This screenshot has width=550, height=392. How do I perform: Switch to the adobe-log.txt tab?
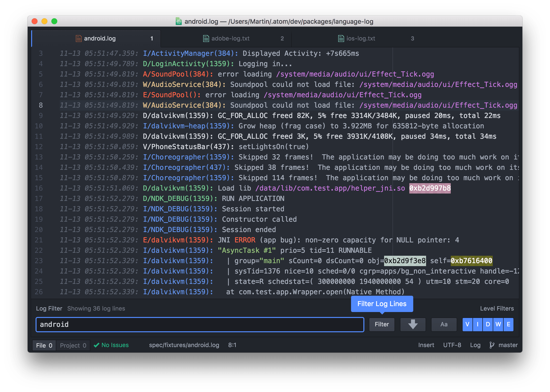[230, 39]
